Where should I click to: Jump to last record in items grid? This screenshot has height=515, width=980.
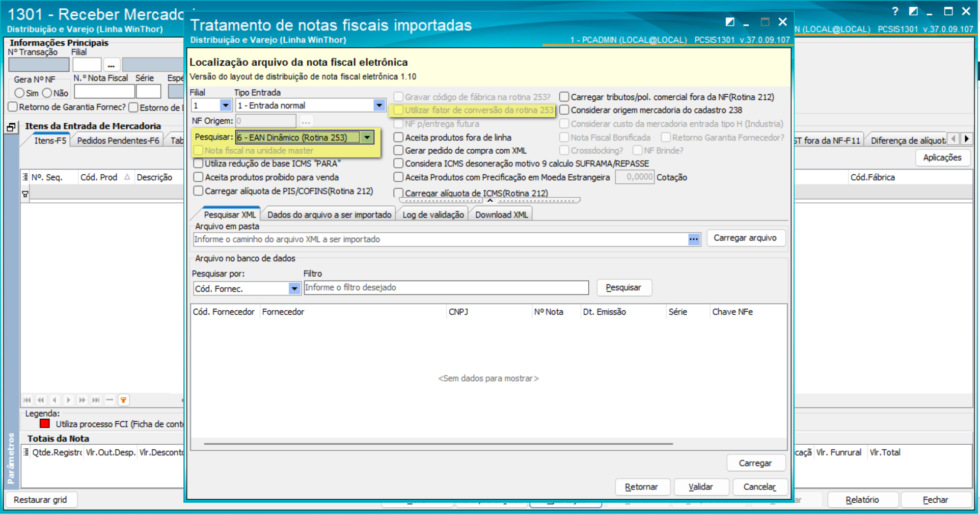pos(96,400)
